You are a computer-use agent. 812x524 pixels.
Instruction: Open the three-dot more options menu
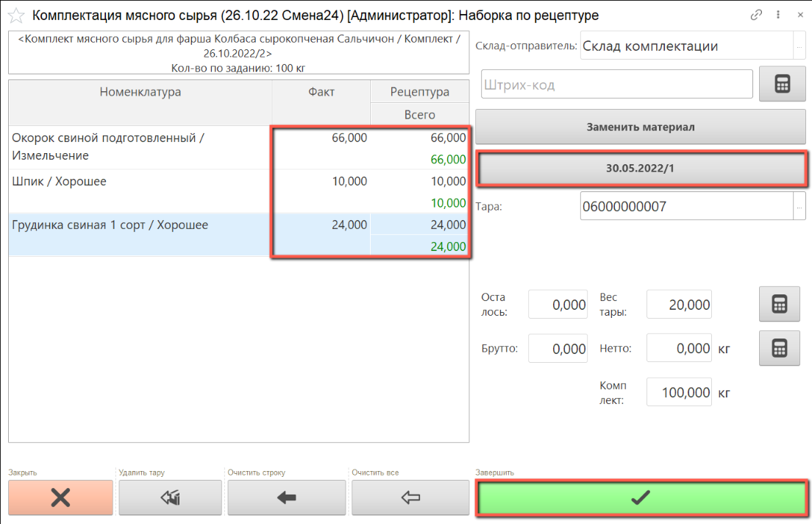777,15
